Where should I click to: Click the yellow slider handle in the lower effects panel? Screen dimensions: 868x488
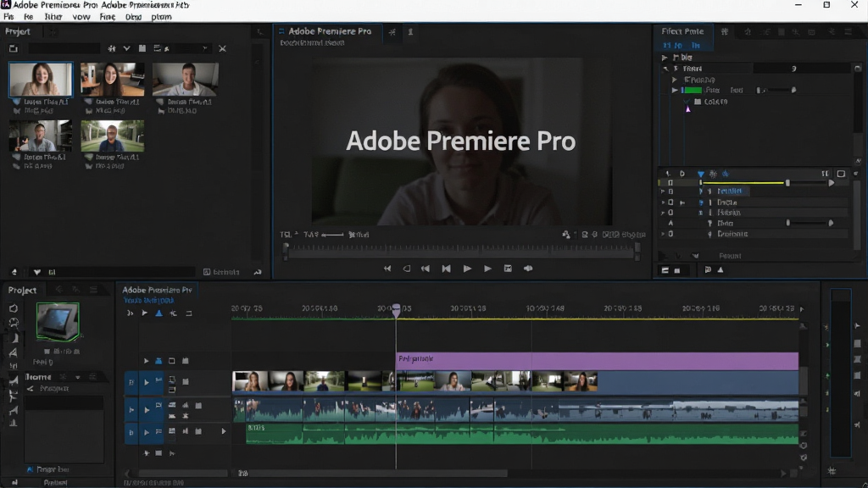pyautogui.click(x=787, y=183)
